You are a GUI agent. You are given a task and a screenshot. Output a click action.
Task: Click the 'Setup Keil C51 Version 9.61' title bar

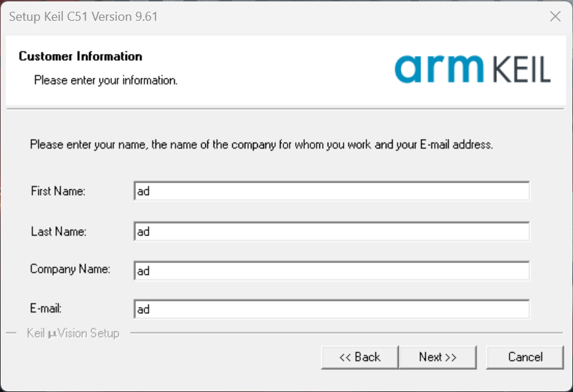point(83,17)
